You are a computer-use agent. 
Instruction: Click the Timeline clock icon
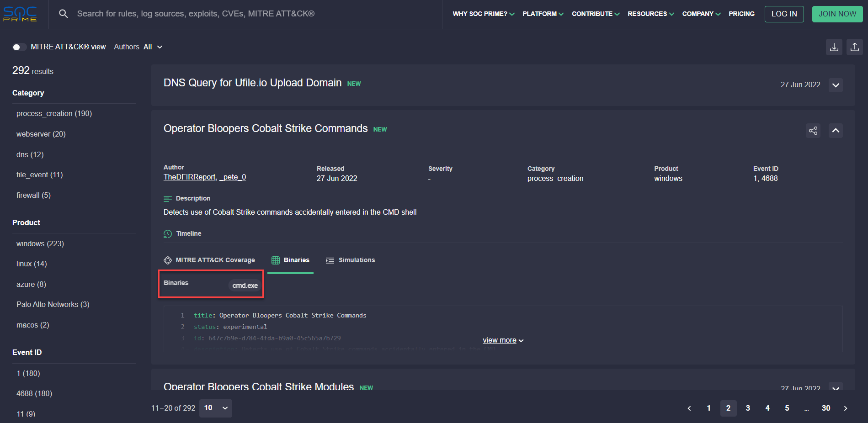(168, 234)
